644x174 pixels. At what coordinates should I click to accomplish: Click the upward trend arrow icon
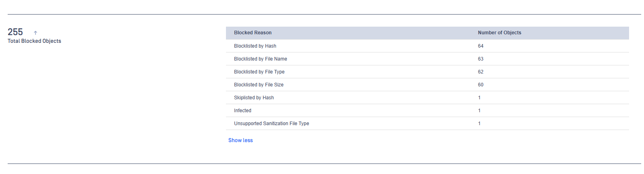click(x=36, y=33)
